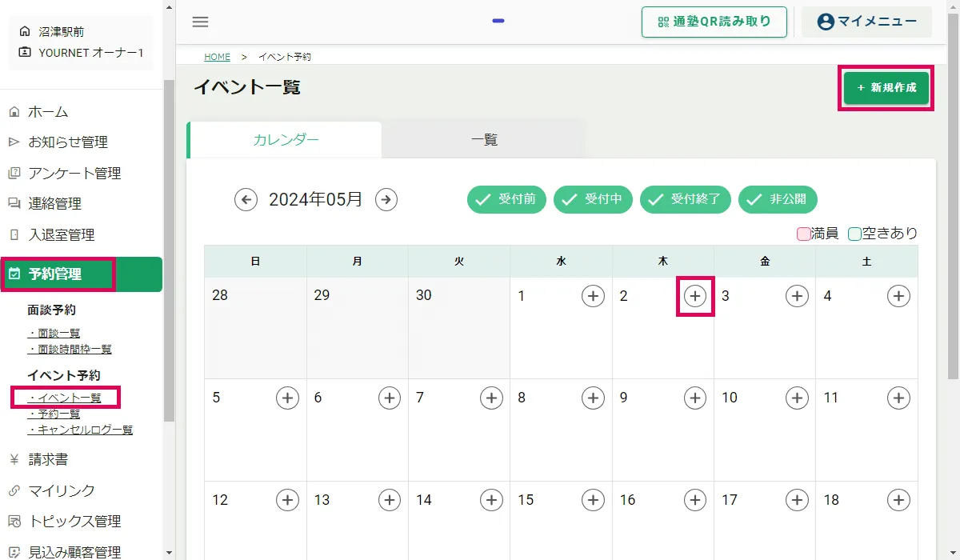960x560 pixels.
Task: Switch to the カレンダー tab
Action: pyautogui.click(x=286, y=140)
